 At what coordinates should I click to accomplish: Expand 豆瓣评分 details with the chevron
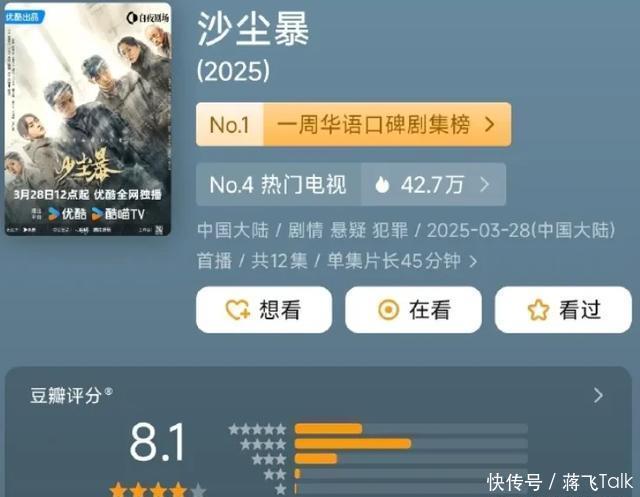click(598, 395)
